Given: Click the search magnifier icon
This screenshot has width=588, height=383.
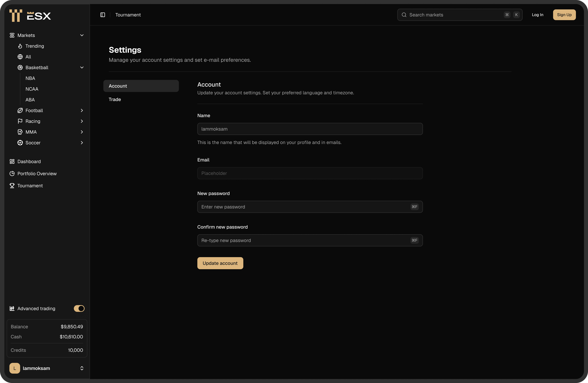Looking at the screenshot, I should coord(404,15).
